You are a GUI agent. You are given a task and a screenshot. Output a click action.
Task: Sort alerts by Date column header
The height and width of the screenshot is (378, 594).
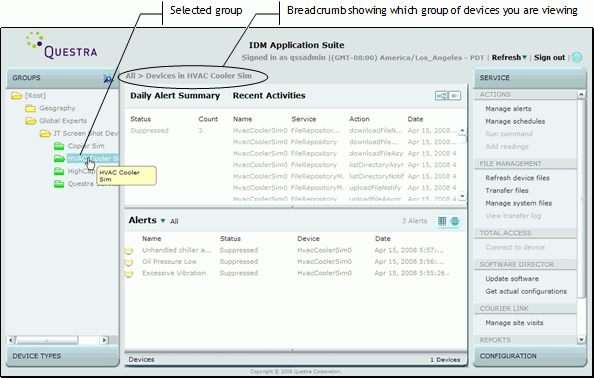[x=383, y=239]
